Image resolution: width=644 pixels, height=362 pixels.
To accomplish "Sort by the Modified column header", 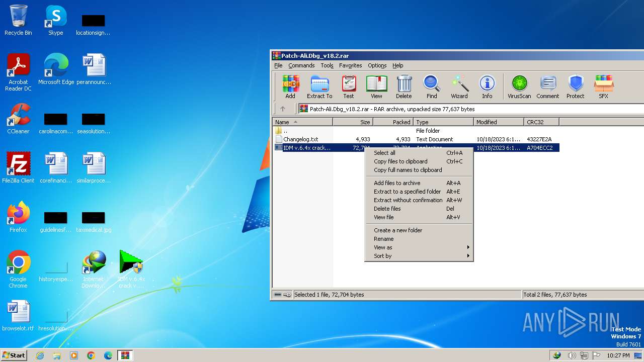I will (499, 122).
